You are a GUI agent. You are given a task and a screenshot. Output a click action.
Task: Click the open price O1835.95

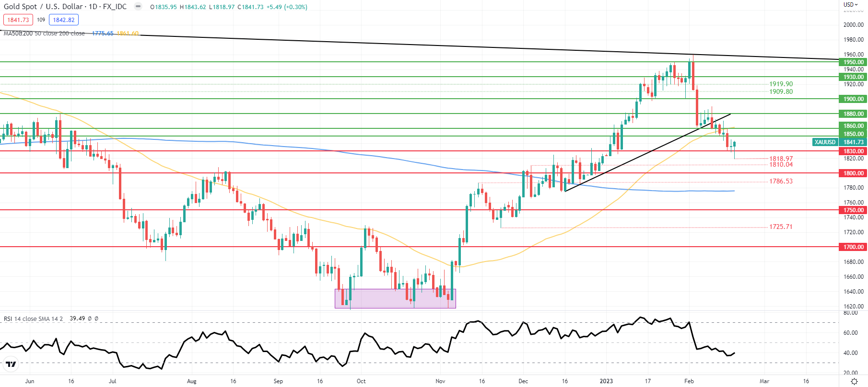click(164, 7)
